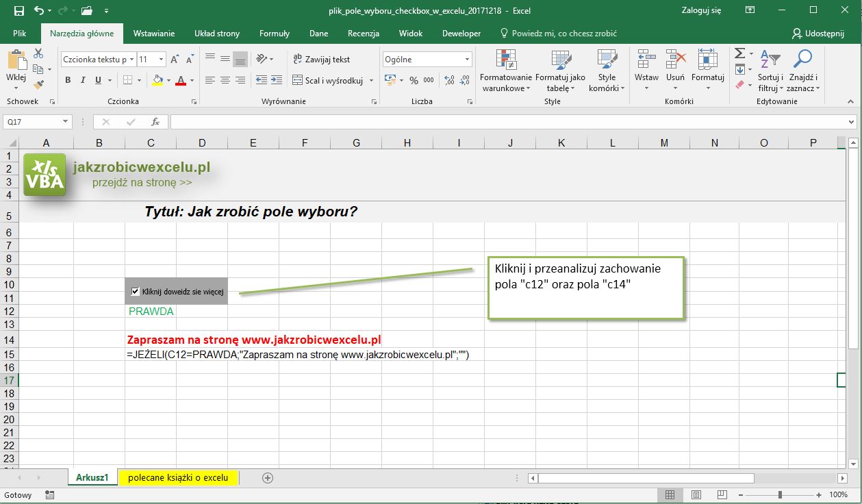Image resolution: width=862 pixels, height=504 pixels.
Task: Click the Format Painter brush icon
Action: point(38,85)
